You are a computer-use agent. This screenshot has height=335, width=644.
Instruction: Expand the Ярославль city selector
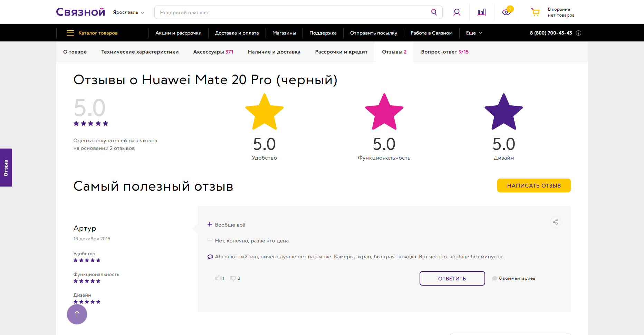128,12
